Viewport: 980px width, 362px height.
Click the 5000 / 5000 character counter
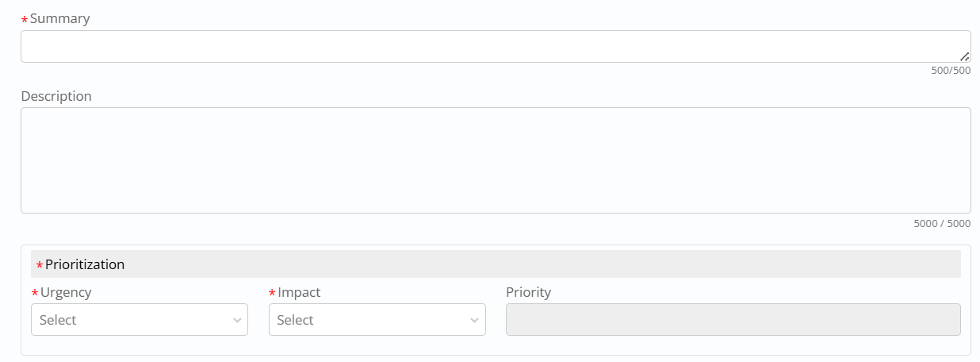pos(942,224)
